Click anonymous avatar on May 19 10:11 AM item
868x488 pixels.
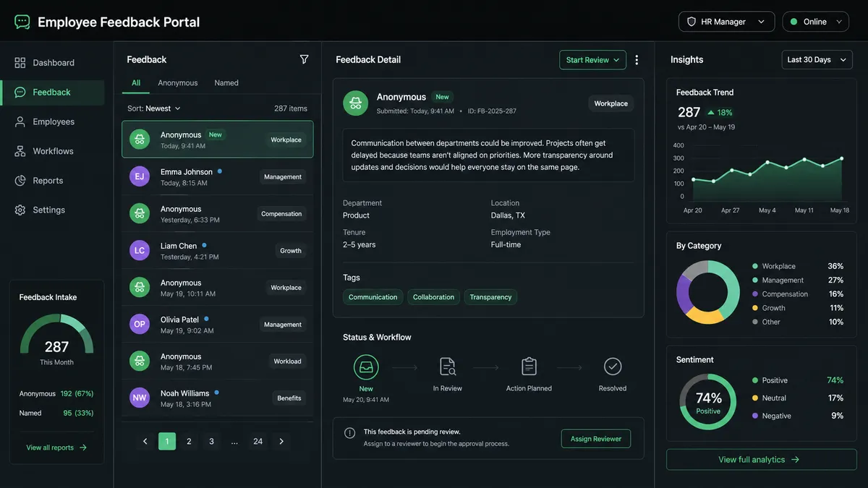pyautogui.click(x=140, y=287)
